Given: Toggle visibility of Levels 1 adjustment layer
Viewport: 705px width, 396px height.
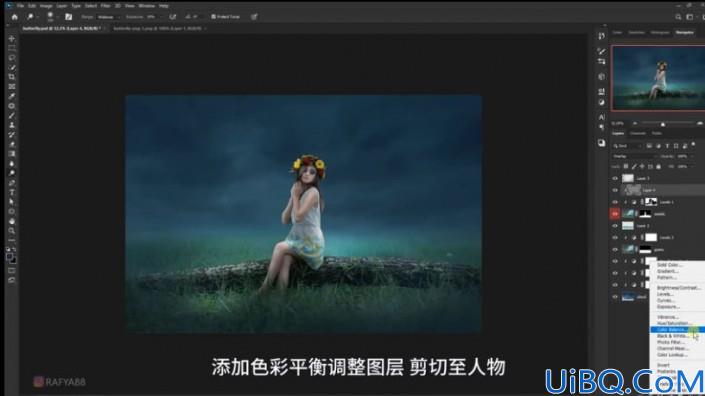Looking at the screenshot, I should (615, 202).
